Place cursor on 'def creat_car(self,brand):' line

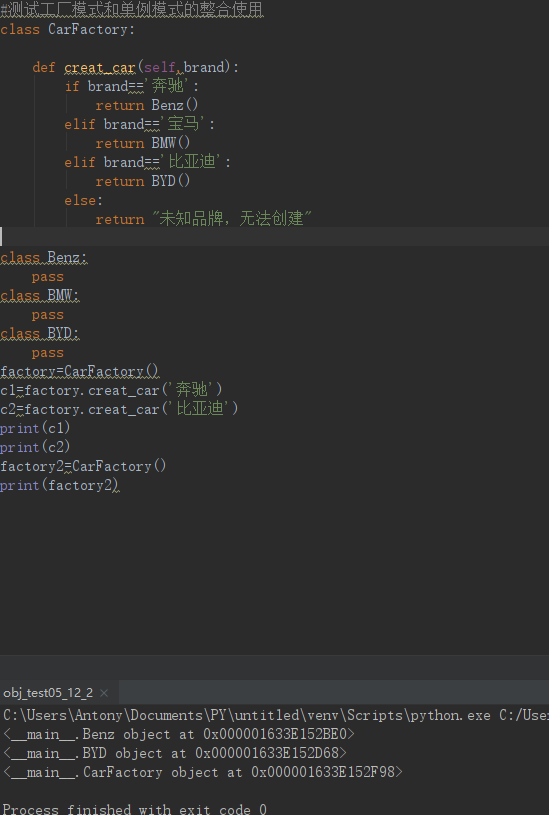[x=136, y=68]
